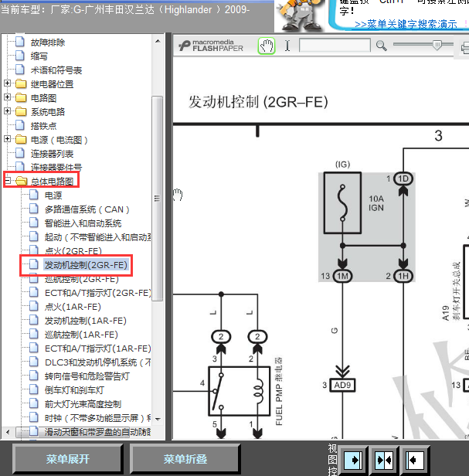Select 智能进入和启动系统 diagram
The image size is (469, 476).
tap(83, 223)
